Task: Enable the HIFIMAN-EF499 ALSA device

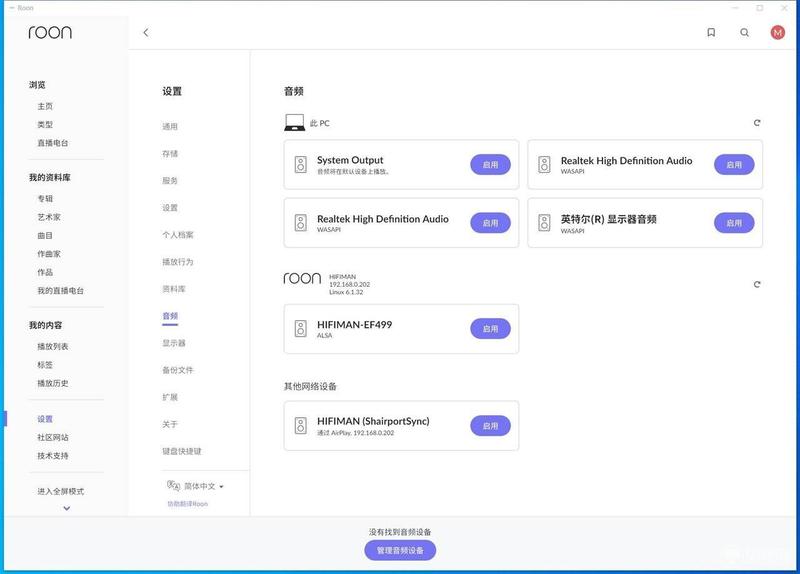Action: (x=490, y=329)
